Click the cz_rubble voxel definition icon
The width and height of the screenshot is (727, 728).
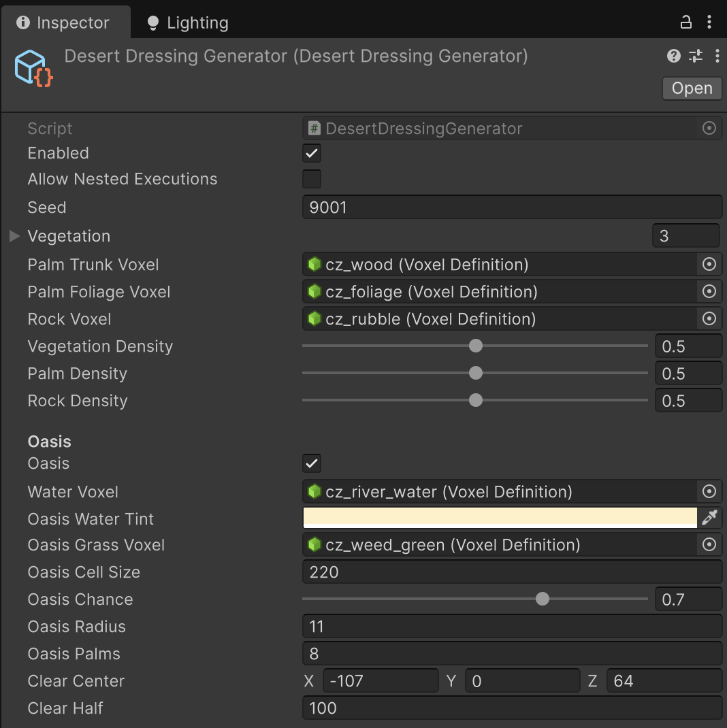click(x=314, y=318)
